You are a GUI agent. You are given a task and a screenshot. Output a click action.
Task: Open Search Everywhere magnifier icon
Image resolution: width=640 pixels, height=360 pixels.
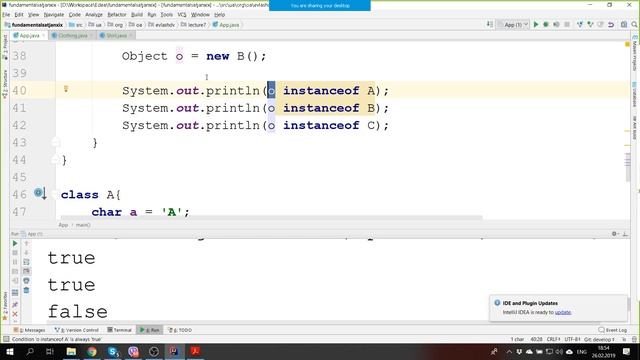[x=634, y=24]
